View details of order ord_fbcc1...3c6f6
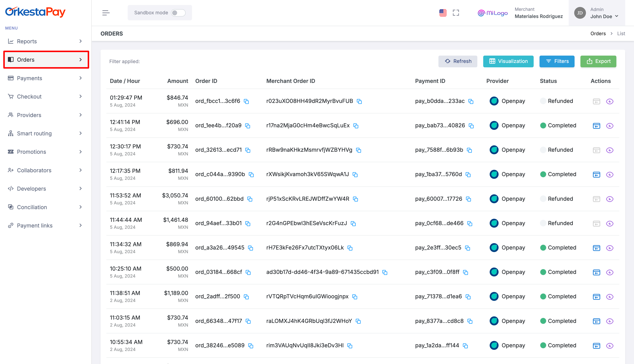634x364 pixels. coord(610,101)
